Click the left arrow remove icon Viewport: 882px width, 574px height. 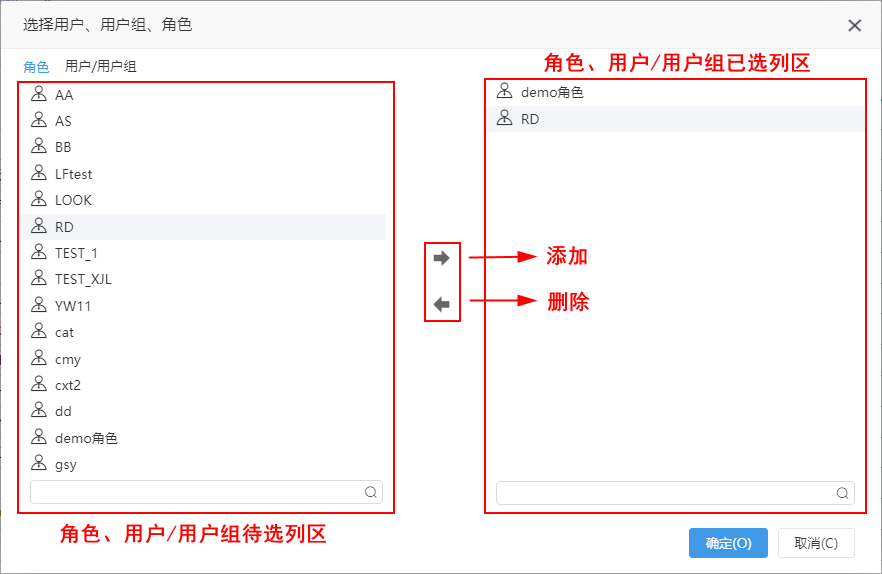click(x=442, y=304)
